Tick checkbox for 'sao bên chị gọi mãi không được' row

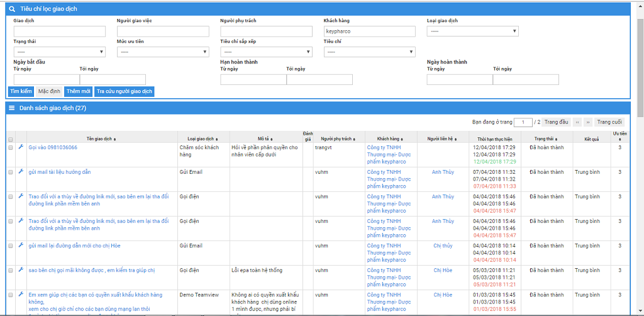click(x=11, y=271)
